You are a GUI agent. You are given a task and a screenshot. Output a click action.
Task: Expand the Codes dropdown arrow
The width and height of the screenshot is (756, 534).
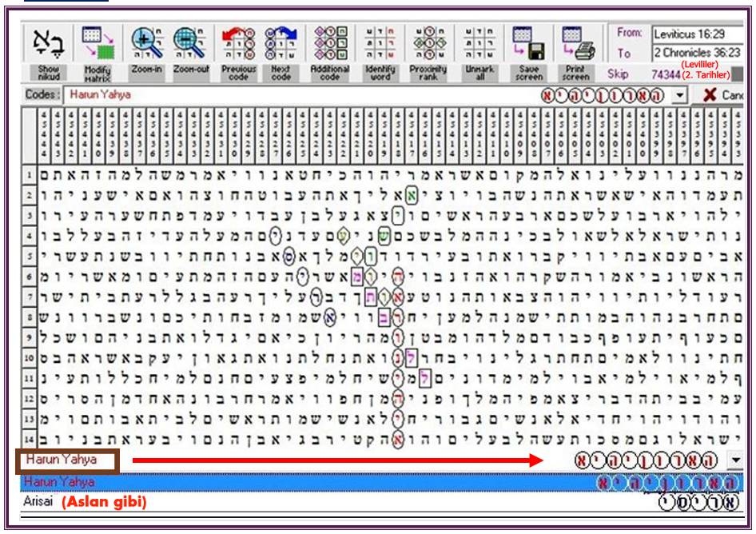point(679,95)
